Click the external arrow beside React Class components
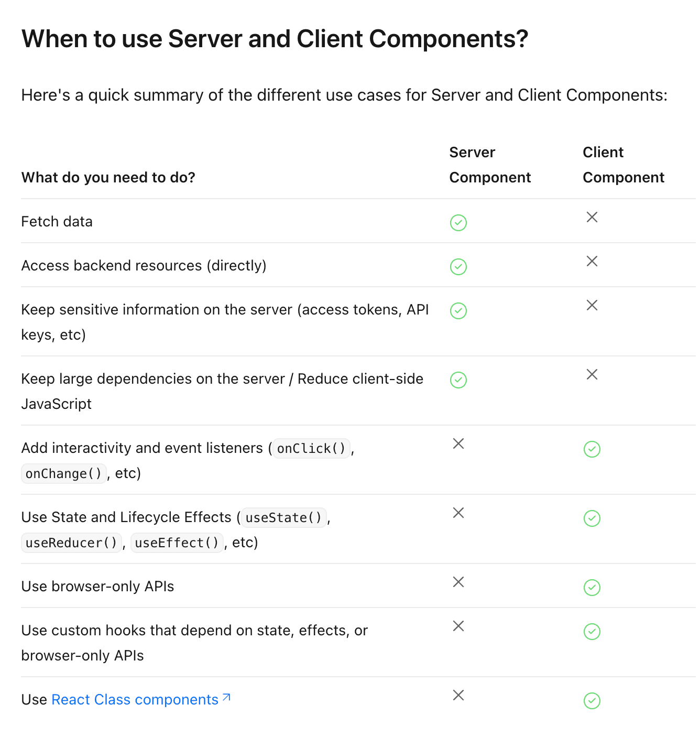700x737 pixels. point(226,698)
